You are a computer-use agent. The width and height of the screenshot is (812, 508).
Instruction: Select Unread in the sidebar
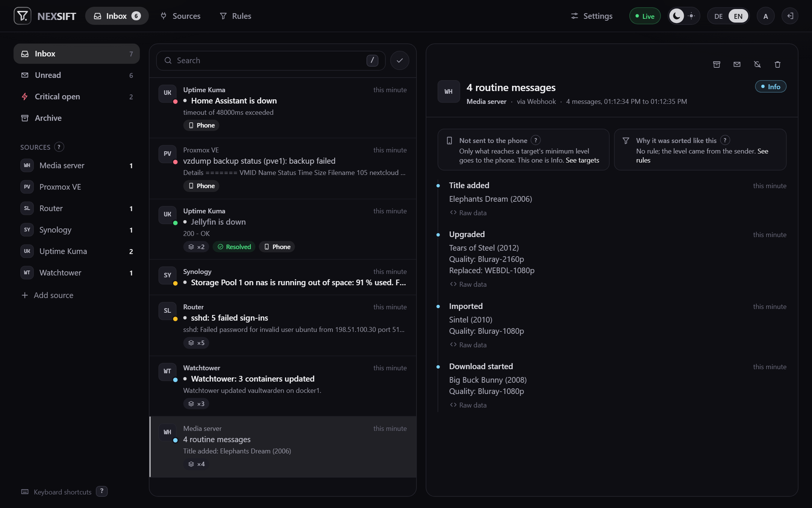click(77, 75)
